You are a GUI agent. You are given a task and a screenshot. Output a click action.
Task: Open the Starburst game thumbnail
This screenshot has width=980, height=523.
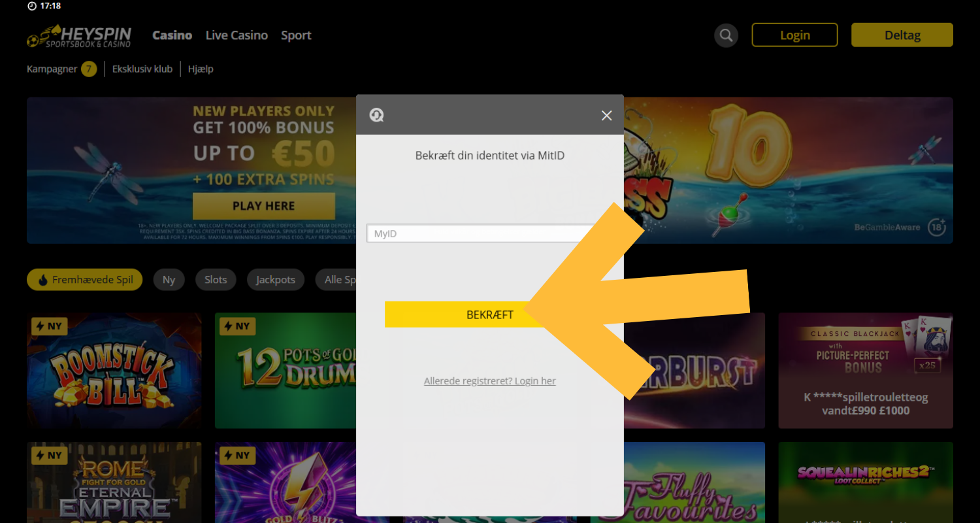click(694, 371)
